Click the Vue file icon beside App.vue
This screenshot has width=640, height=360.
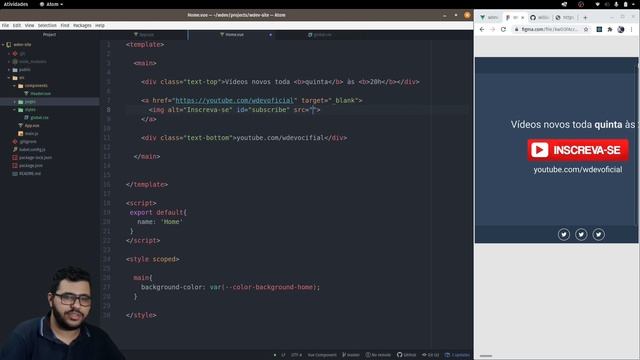coord(20,125)
